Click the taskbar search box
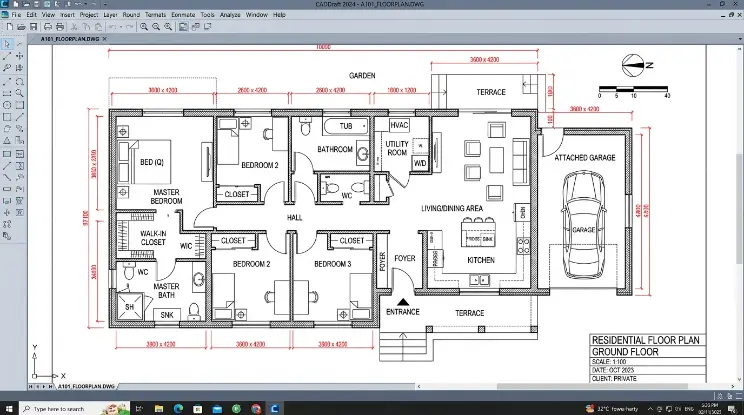Image resolution: width=744 pixels, height=415 pixels. point(75,408)
